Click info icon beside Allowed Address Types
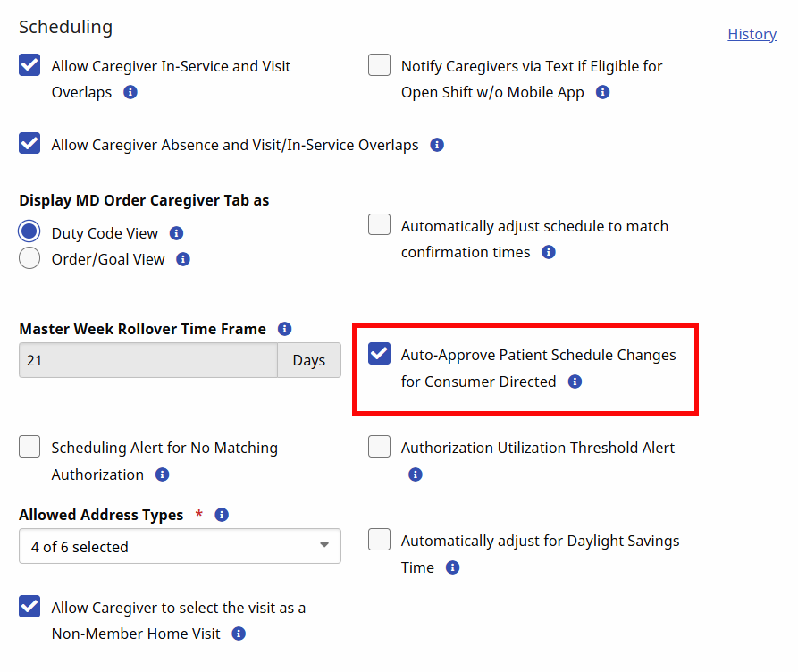The width and height of the screenshot is (798, 672). [222, 515]
